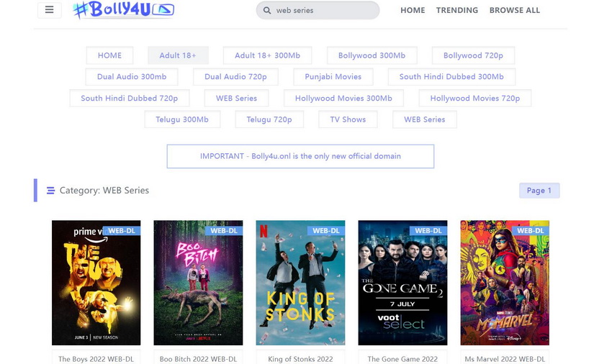Focus the web series search field
Viewport: 612px width, 364px height.
pos(324,11)
